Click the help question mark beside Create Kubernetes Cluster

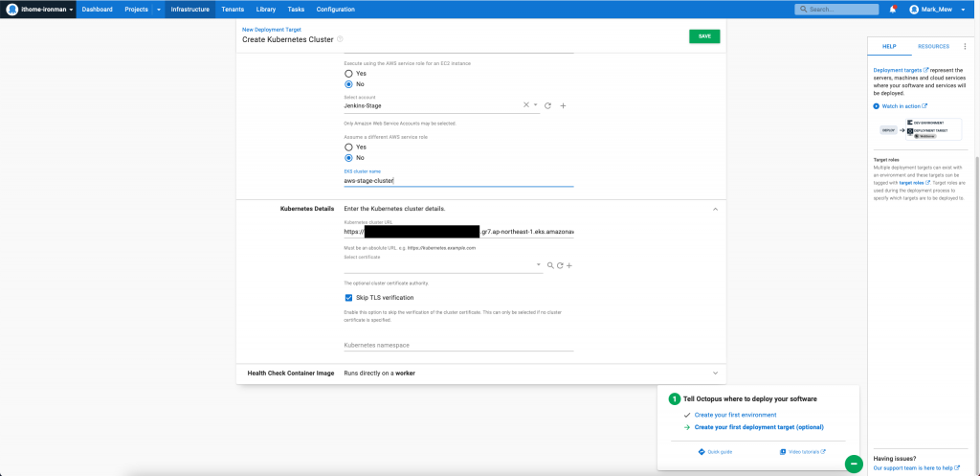340,38
